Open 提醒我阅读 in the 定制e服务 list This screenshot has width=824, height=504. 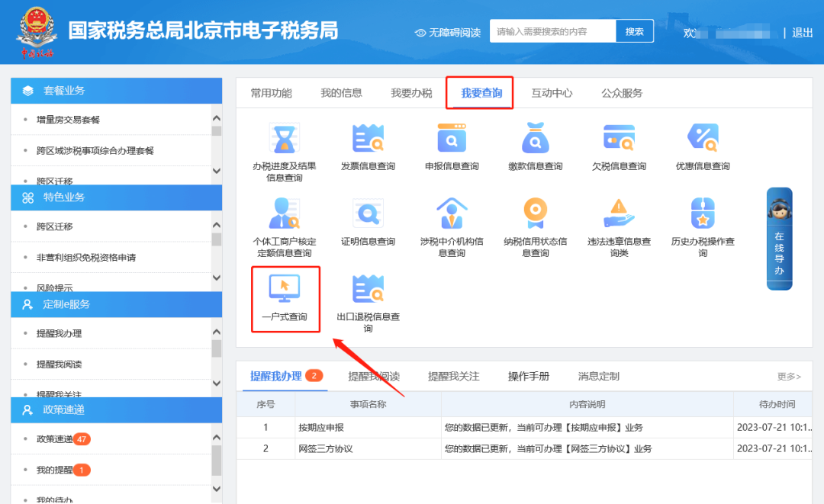point(59,364)
